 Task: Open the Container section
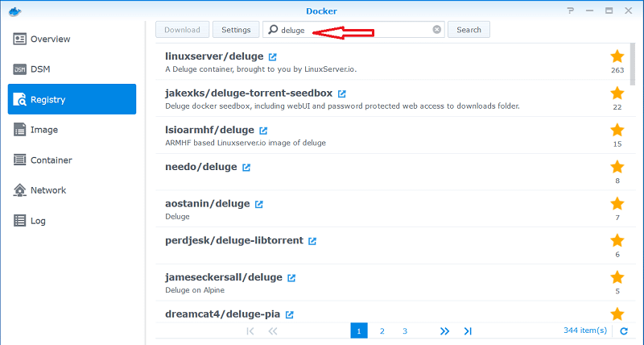[72, 160]
